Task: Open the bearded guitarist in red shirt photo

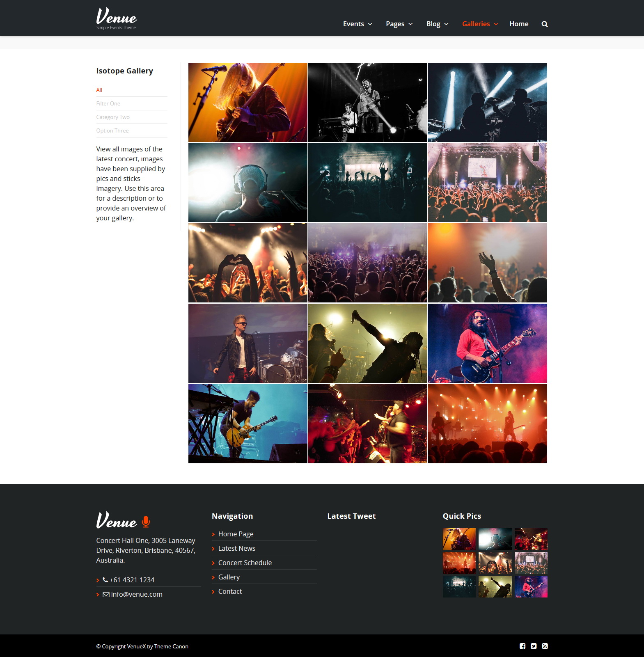Action: [x=487, y=343]
